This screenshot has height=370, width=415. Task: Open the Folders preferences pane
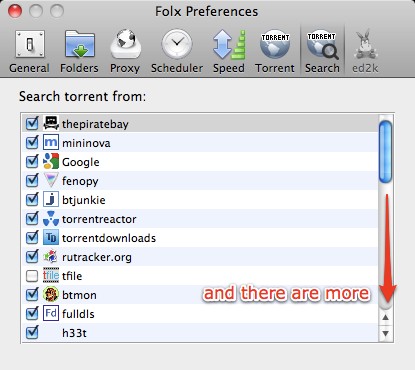click(79, 51)
